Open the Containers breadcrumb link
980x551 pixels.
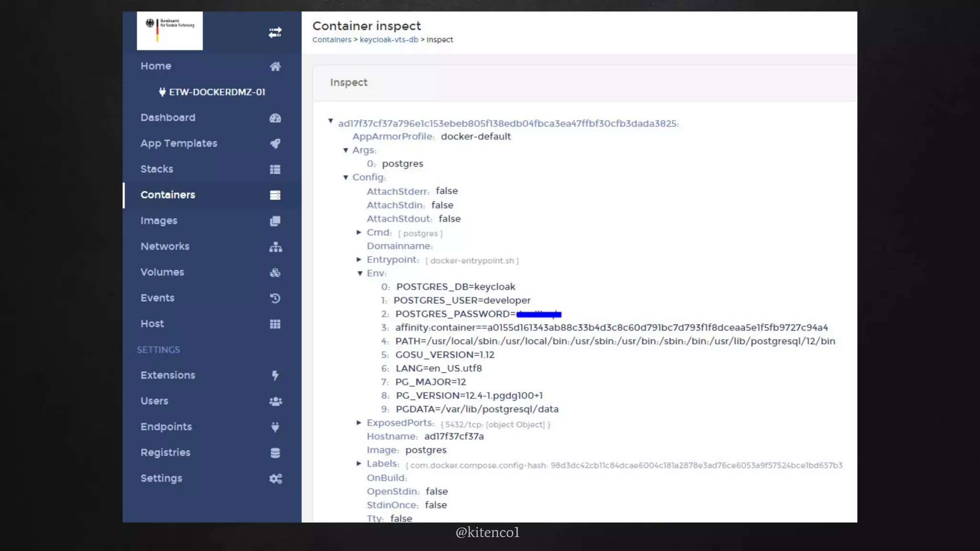coord(332,40)
